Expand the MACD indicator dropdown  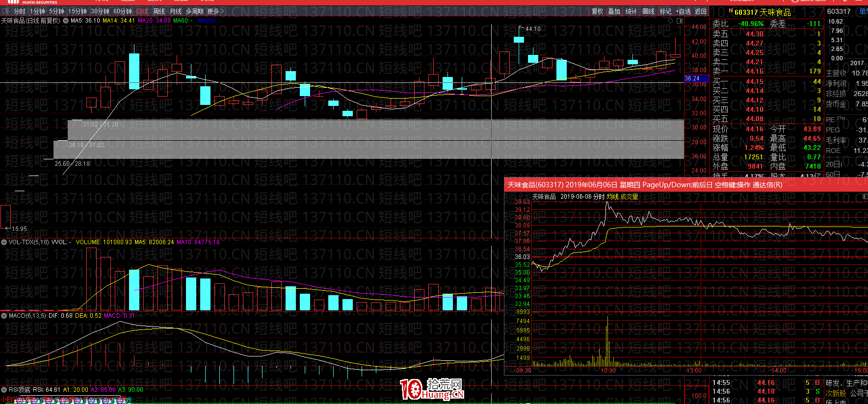click(x=4, y=316)
